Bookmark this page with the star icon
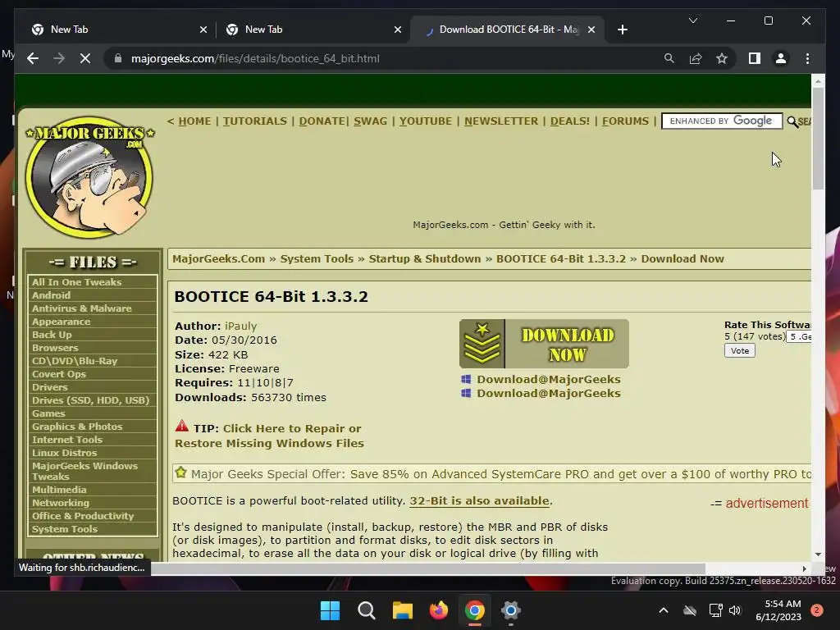This screenshot has height=630, width=840. pos(722,58)
